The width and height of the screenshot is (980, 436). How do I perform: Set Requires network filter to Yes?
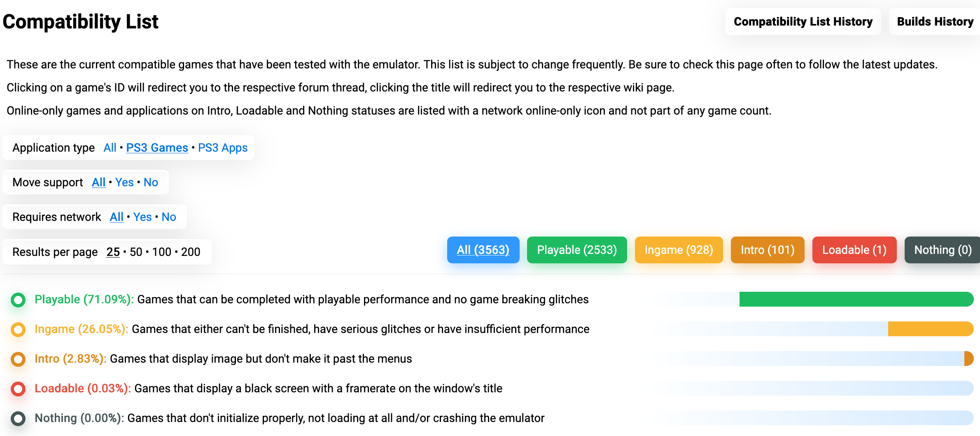(142, 217)
